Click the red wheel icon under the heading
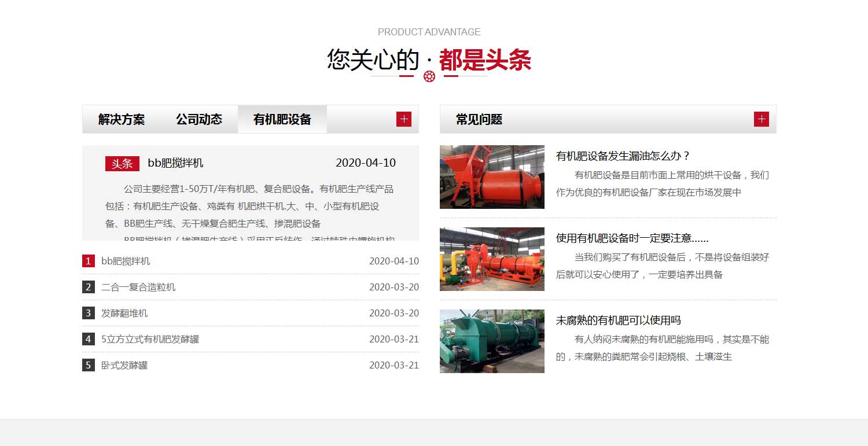The height and width of the screenshot is (446, 868). 429,76
